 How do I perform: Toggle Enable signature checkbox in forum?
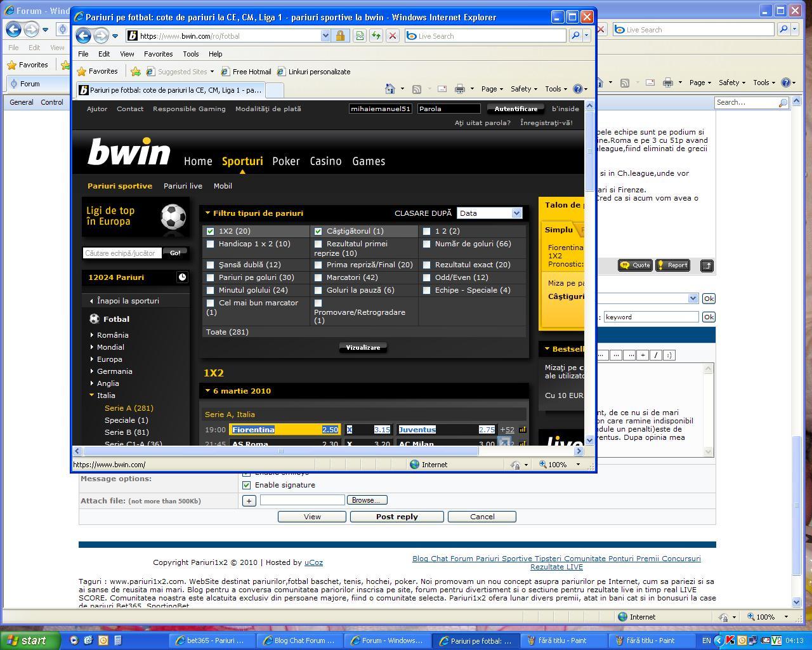[x=247, y=485]
